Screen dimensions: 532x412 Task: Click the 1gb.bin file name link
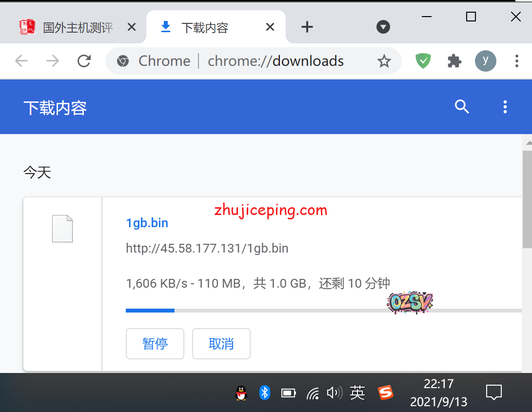[x=147, y=223]
